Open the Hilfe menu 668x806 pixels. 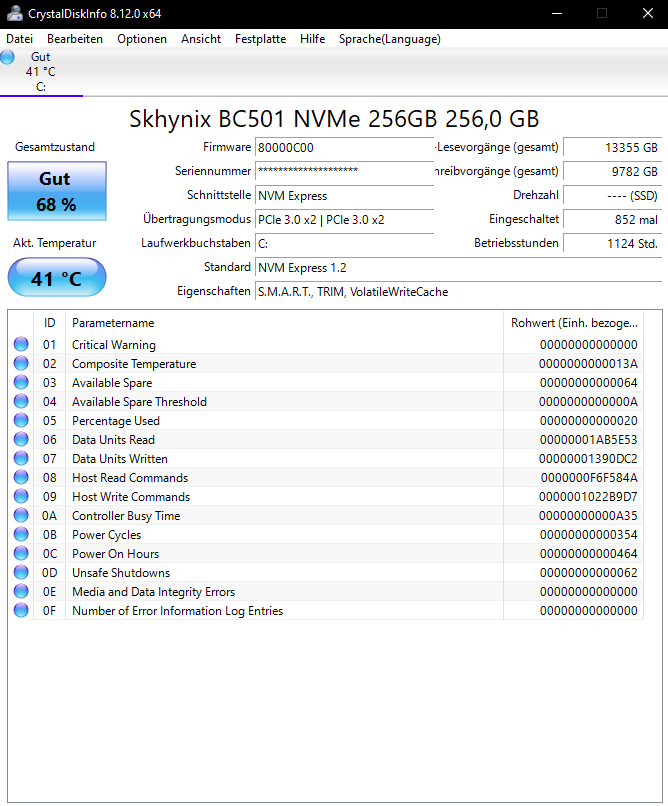click(312, 39)
